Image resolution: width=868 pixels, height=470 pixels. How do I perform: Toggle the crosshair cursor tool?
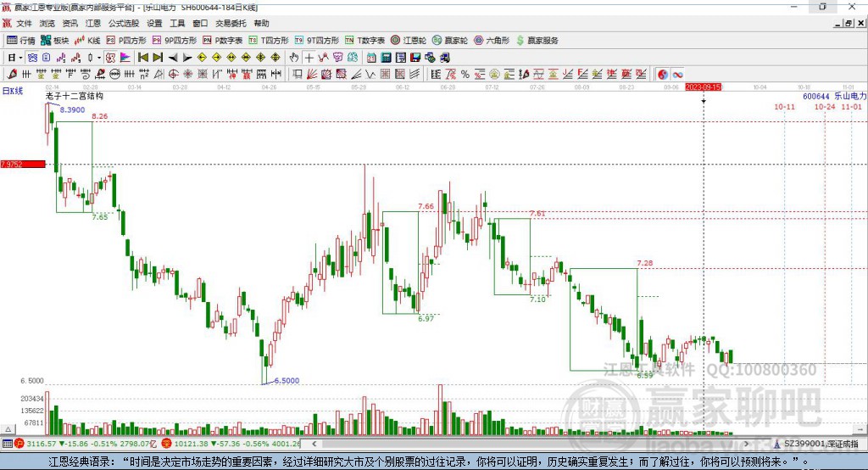pyautogui.click(x=309, y=58)
